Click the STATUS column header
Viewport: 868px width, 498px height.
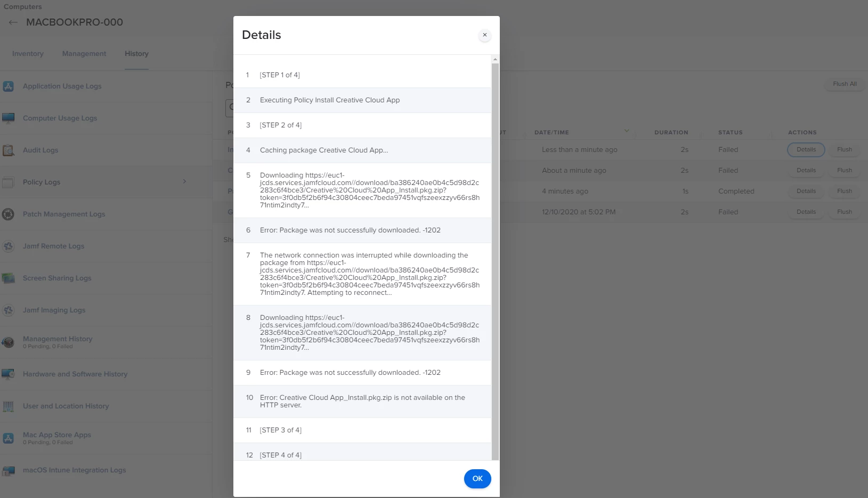pyautogui.click(x=730, y=132)
